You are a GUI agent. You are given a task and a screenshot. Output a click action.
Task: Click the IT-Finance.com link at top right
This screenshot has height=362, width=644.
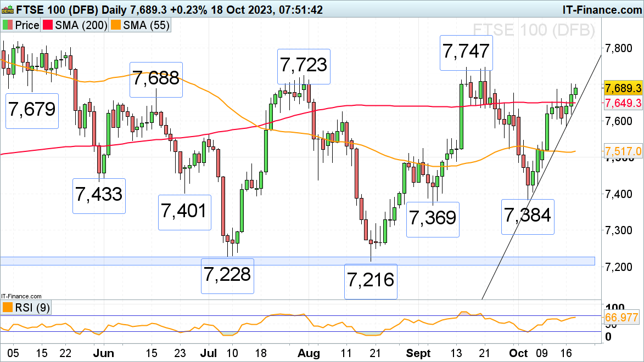(x=602, y=9)
